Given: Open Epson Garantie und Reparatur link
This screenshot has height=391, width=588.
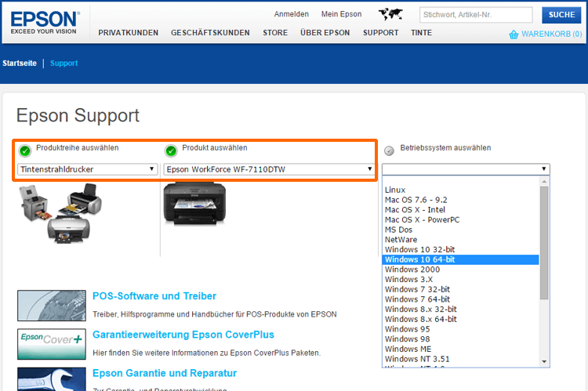Looking at the screenshot, I should click(165, 374).
